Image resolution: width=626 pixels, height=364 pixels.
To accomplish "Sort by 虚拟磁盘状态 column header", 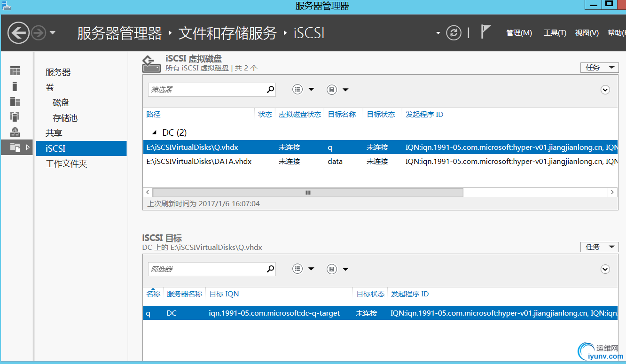I will 300,115.
